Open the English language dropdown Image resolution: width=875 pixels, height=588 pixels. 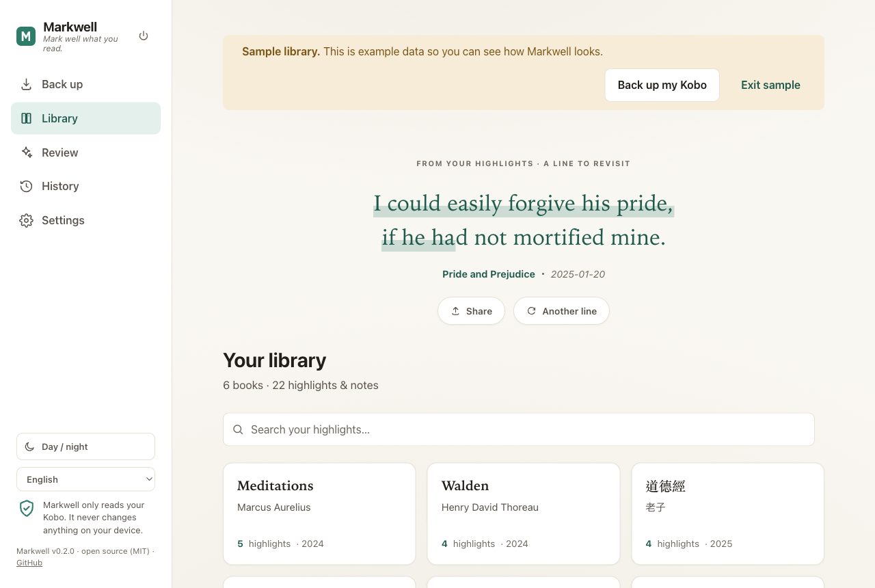[85, 479]
